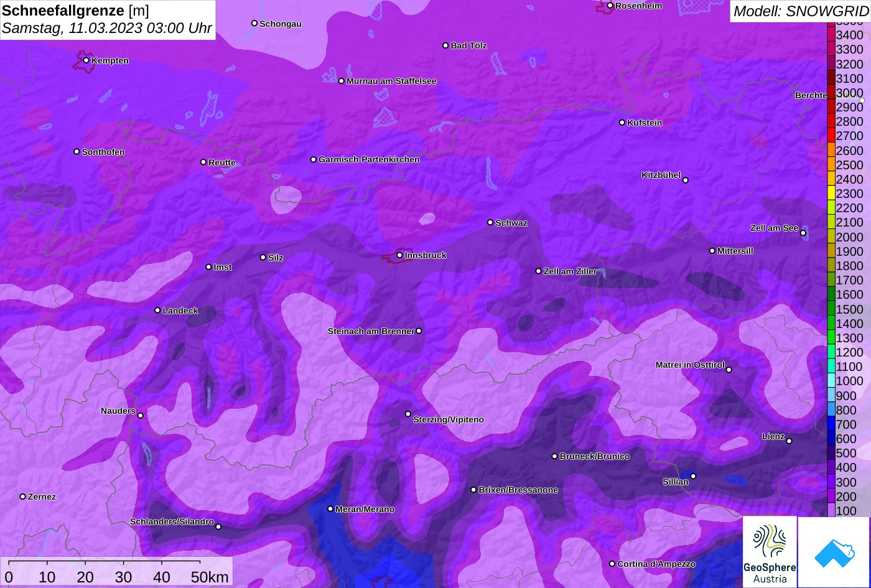Select the 2700 m red legend swatch
The height and width of the screenshot is (588, 871).
click(x=831, y=136)
